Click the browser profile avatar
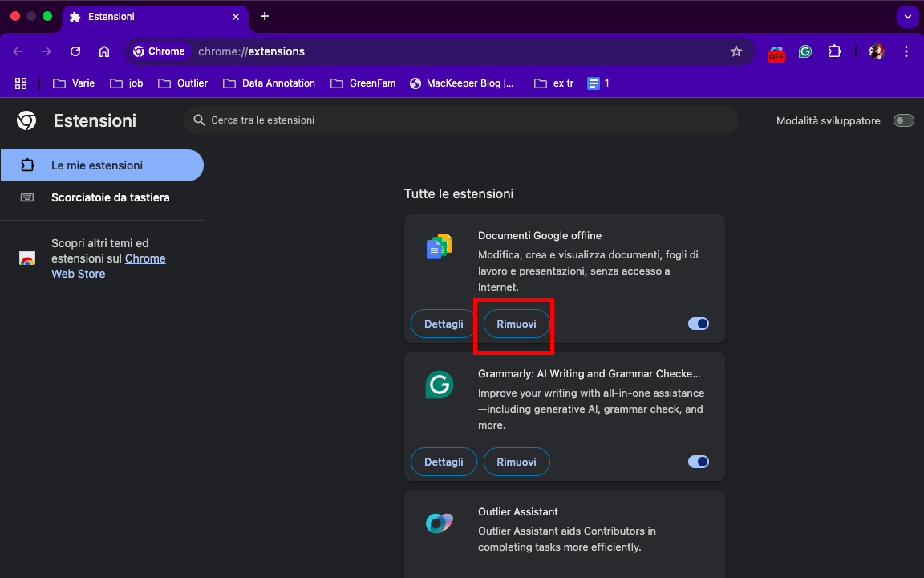 (x=876, y=51)
